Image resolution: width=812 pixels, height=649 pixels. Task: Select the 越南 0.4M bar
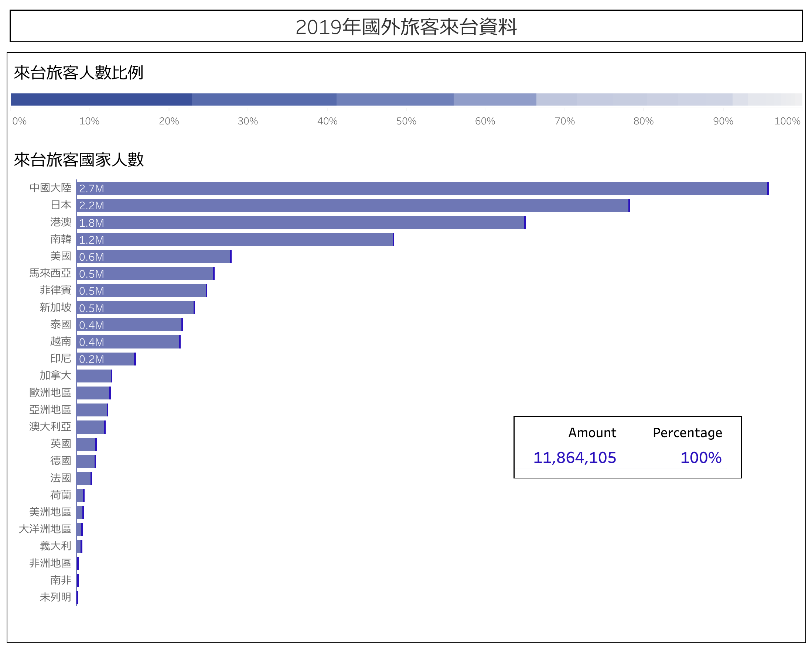click(129, 342)
